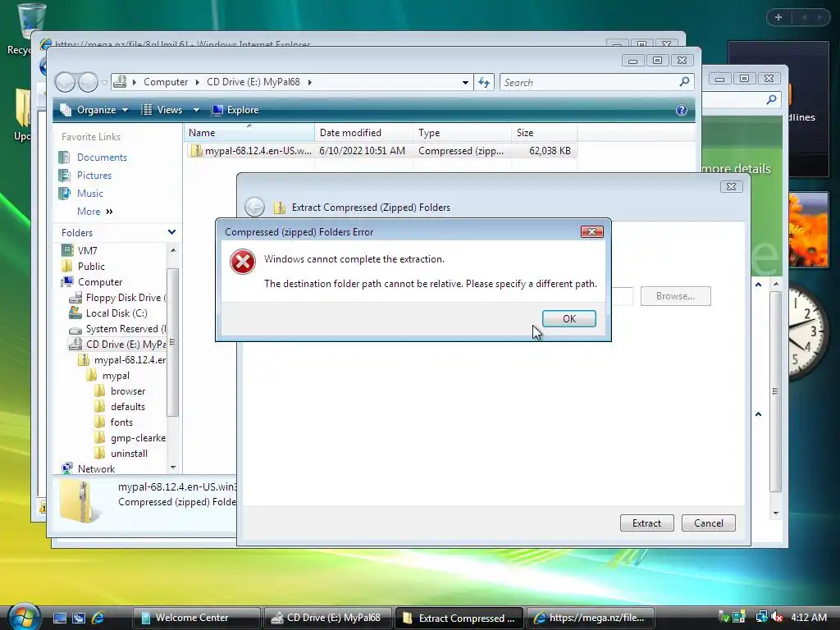Click the 4:12 AM taskbar clock
Screen dimensions: 840x630
tap(809, 617)
